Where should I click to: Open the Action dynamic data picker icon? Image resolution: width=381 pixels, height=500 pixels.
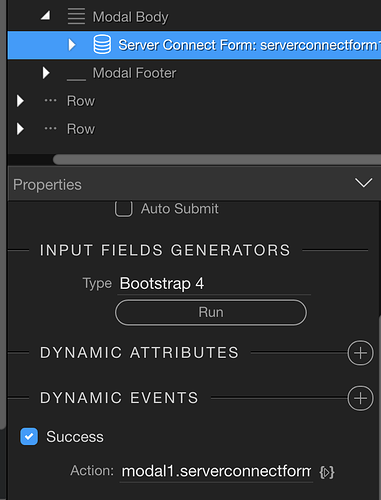click(327, 472)
